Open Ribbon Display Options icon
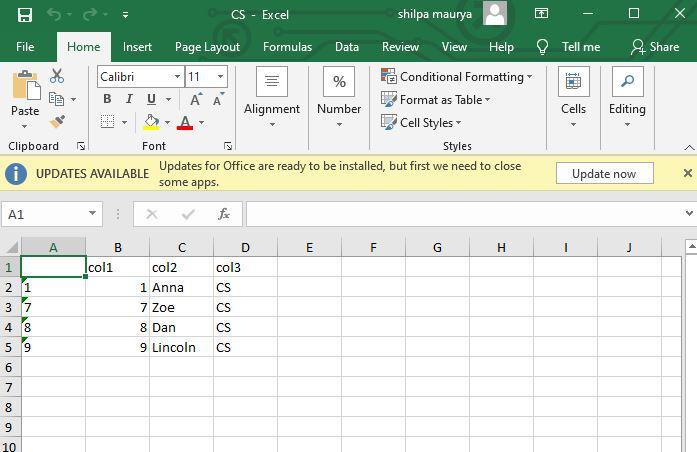This screenshot has height=452, width=697. click(541, 13)
